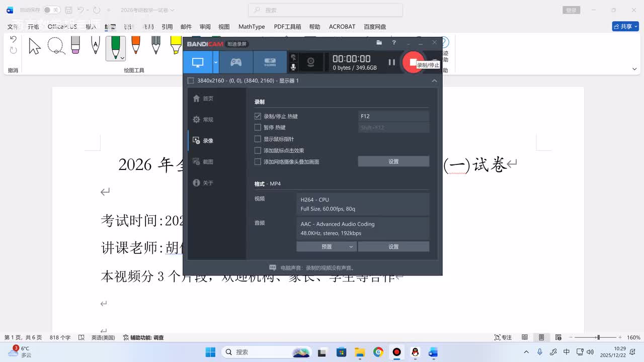This screenshot has width=644, height=362.
Task: Enable 显示鼠标指针 checkbox
Action: tap(258, 139)
